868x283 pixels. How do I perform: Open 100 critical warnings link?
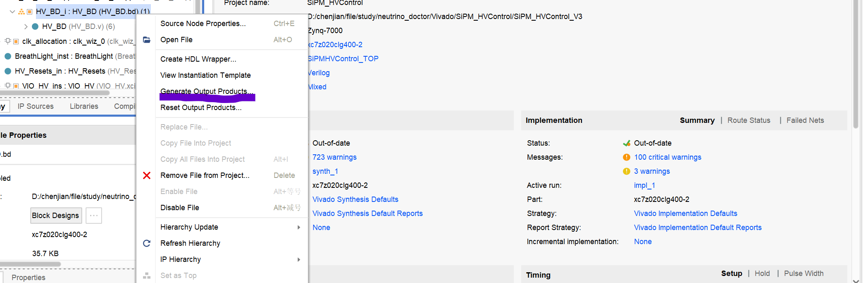coord(668,157)
